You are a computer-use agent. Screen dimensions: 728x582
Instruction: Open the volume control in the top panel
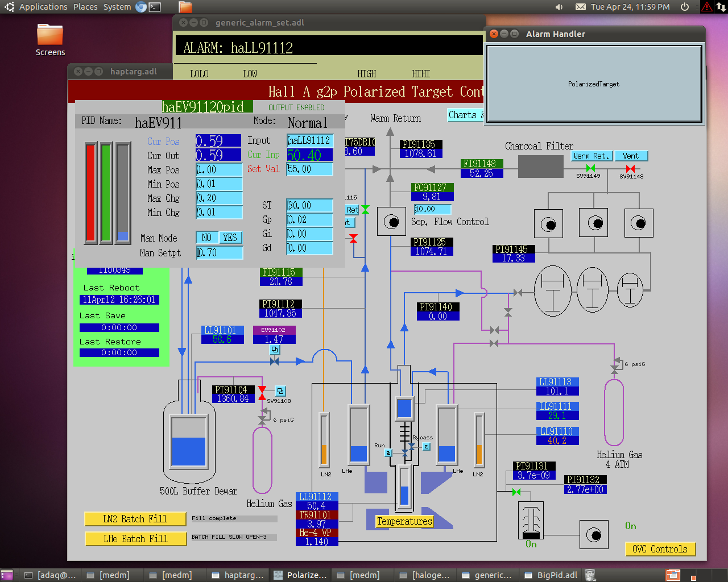coord(559,7)
